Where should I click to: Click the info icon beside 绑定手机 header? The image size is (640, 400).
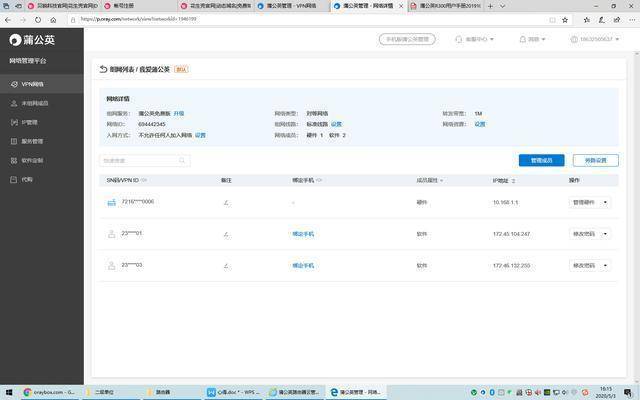point(319,180)
